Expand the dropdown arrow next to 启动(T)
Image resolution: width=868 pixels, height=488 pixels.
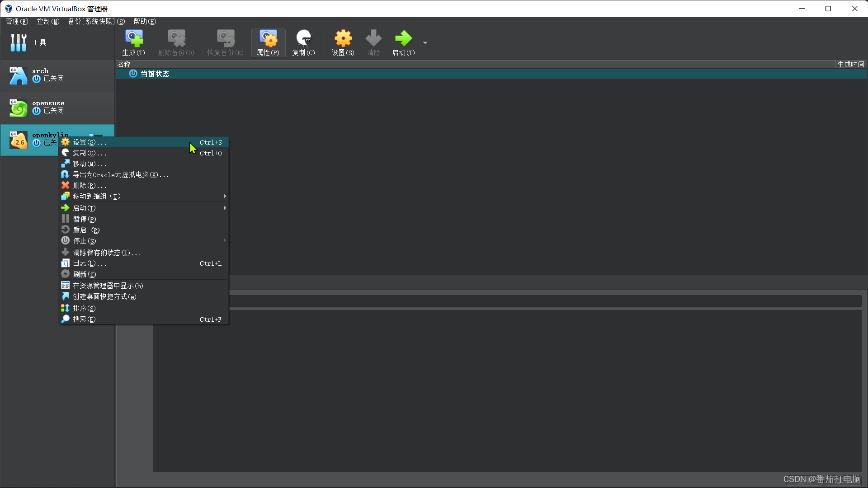(425, 43)
